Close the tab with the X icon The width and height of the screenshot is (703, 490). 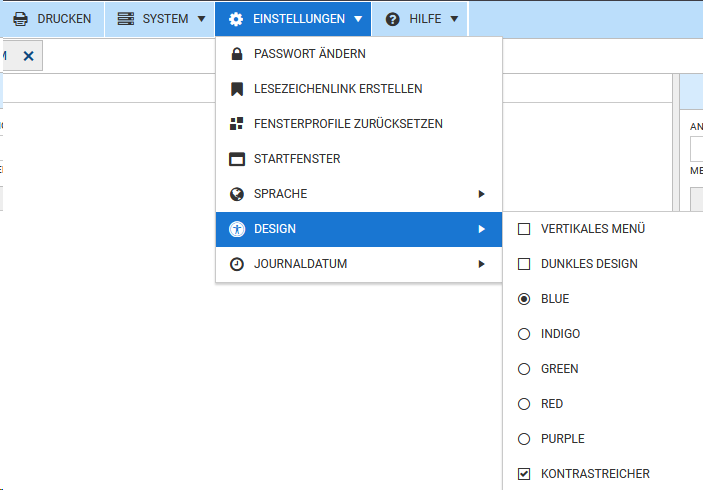point(28,56)
